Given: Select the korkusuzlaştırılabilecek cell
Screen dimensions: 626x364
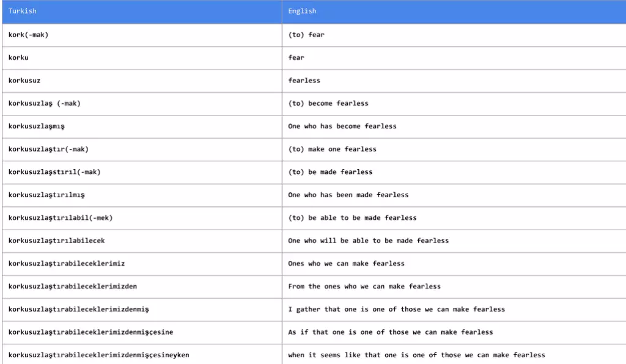Looking at the screenshot, I should pos(142,241).
